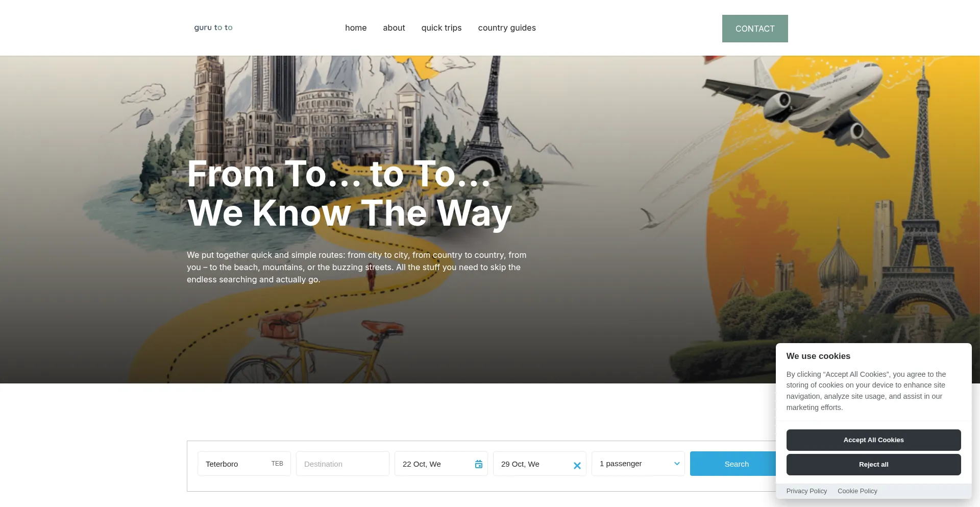Accept All Cookies in the banner
Image resolution: width=980 pixels, height=507 pixels.
pyautogui.click(x=873, y=440)
